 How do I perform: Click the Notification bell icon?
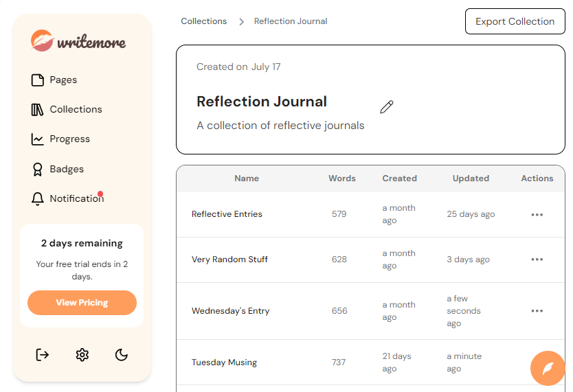pos(38,199)
